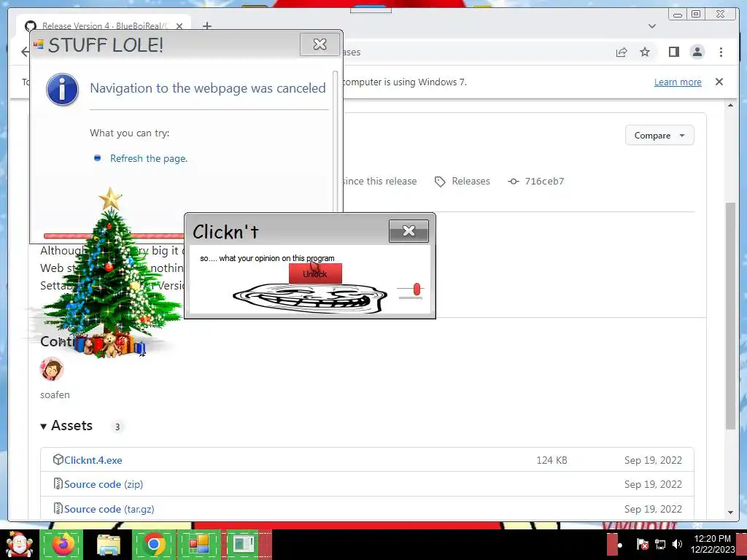Dismiss the Windows 7 notice bar

click(x=719, y=82)
